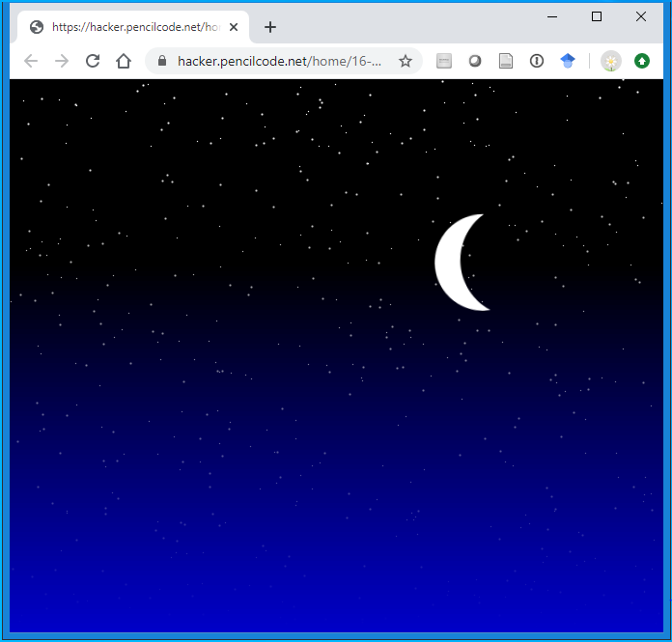Screen dimensions: 672x642
Task: Click the blue graduation cap extension icon
Action: [568, 61]
